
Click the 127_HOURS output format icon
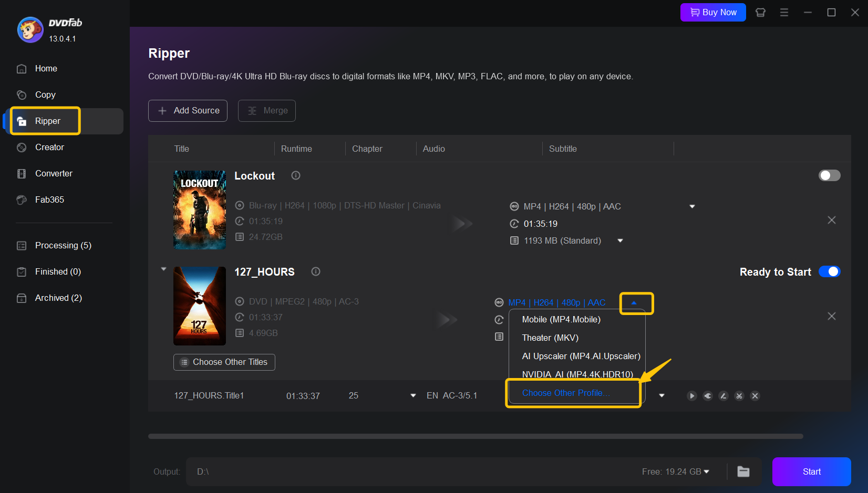(499, 302)
